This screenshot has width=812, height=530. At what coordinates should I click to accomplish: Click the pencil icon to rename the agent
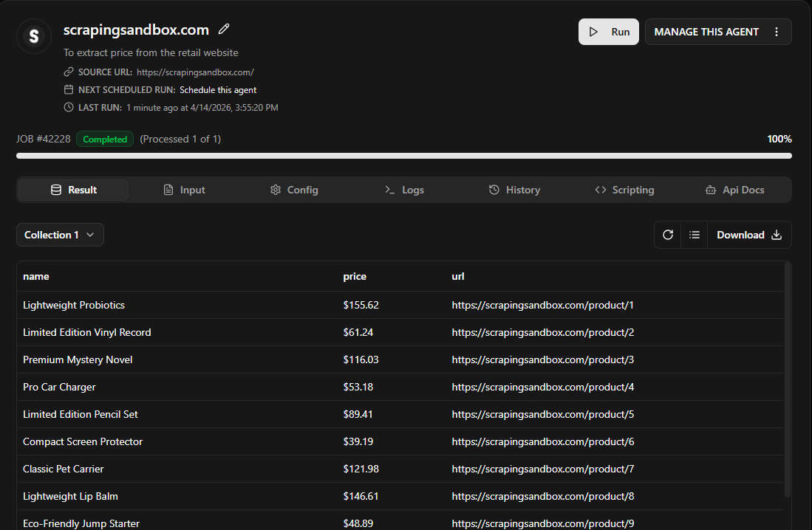point(224,29)
